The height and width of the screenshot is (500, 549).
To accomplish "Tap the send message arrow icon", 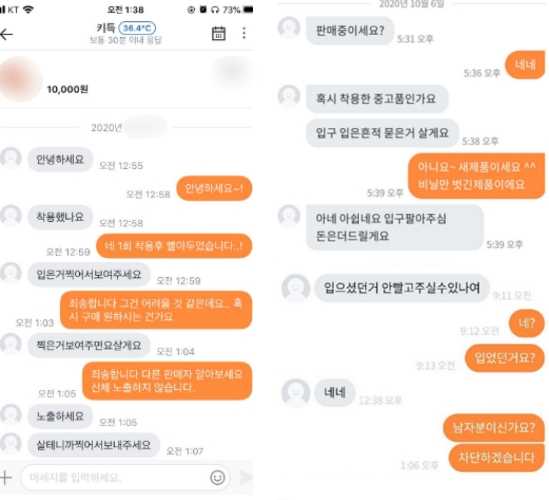I will pos(245,477).
